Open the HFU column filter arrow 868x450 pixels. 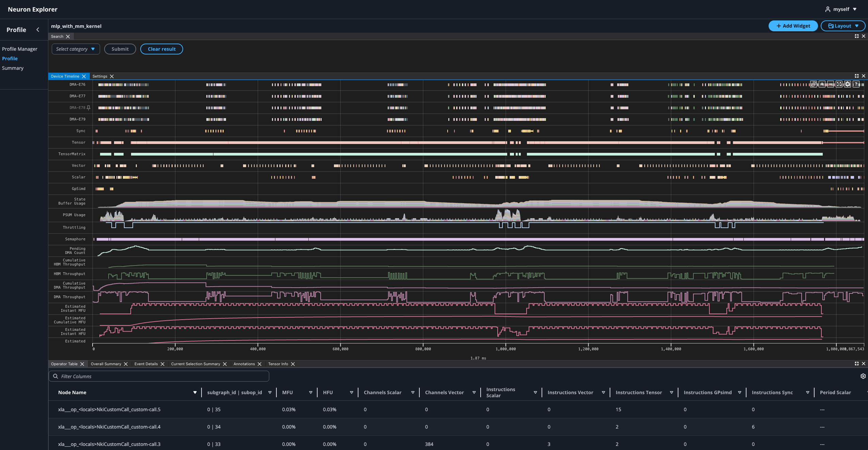coord(352,392)
